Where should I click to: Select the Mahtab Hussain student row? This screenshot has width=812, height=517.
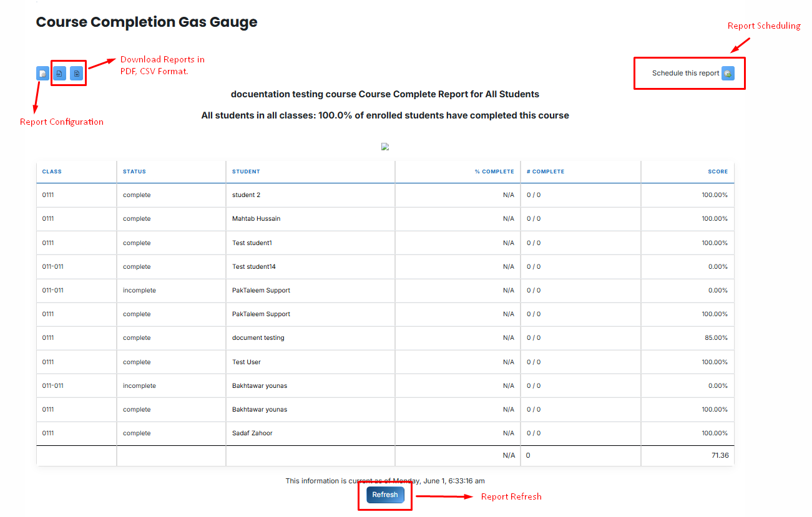(385, 219)
